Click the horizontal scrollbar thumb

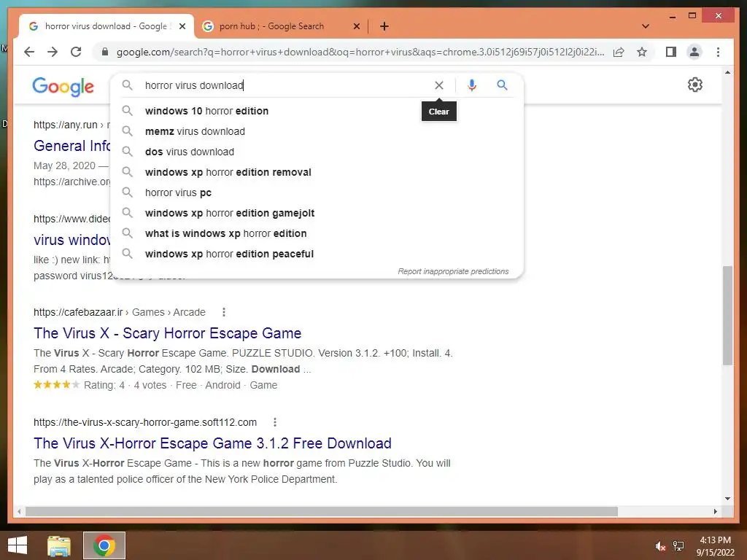[x=322, y=511]
